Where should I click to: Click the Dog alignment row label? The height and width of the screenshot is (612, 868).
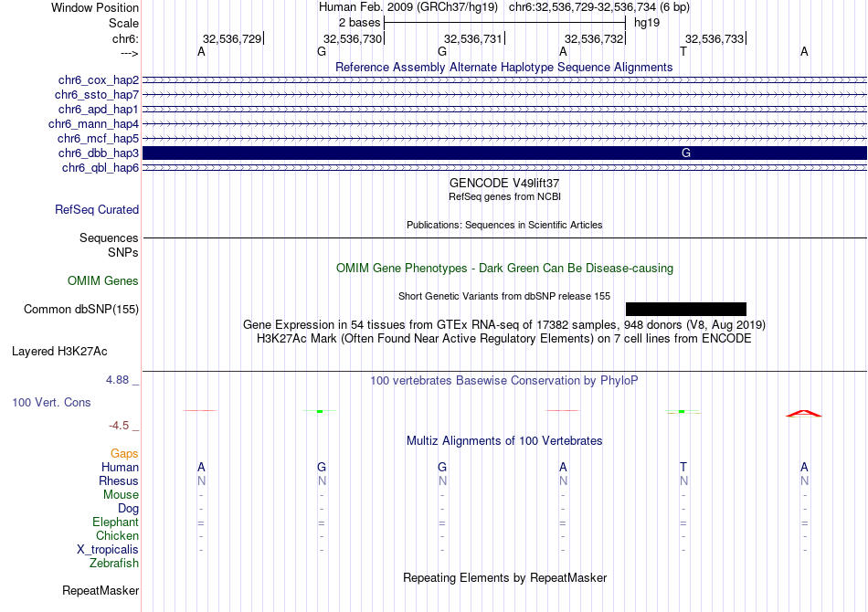click(x=128, y=509)
